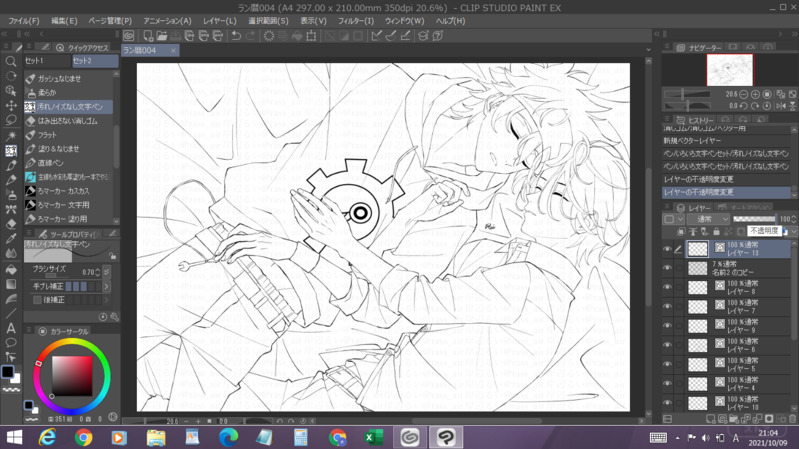Viewport: 799px width, 449px height.
Task: Select the Zoom magnifier tool
Action: click(x=11, y=61)
